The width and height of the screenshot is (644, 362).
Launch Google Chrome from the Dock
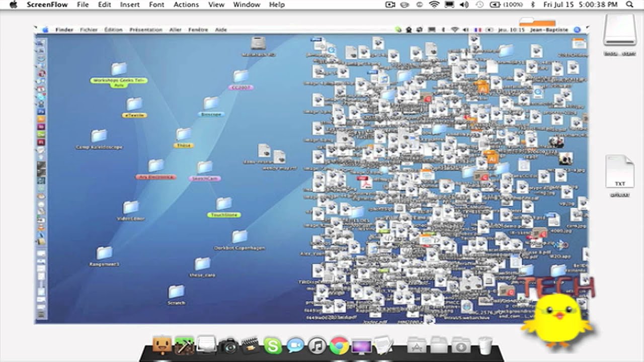tap(339, 345)
